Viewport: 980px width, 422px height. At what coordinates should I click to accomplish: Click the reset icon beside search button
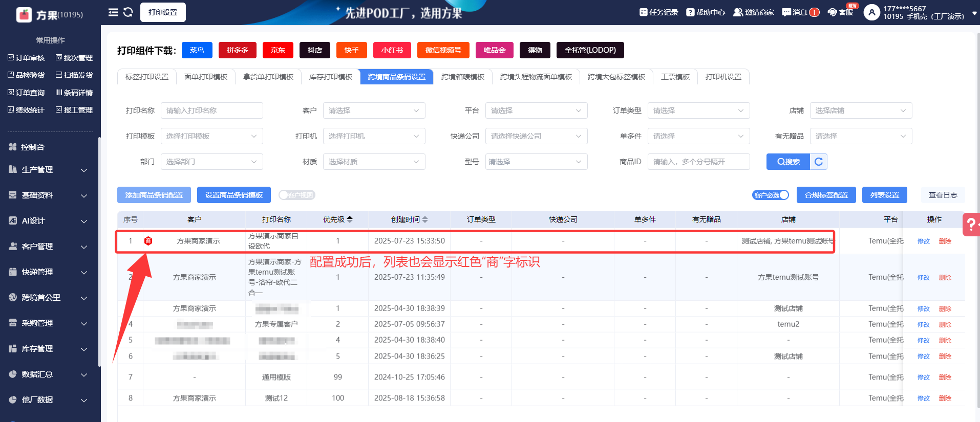click(818, 162)
